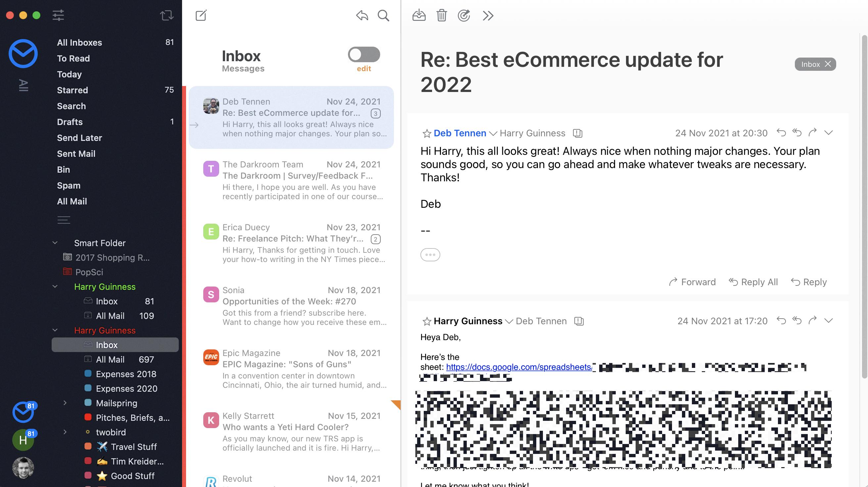Select the Starred emails menu item
The height and width of the screenshot is (487, 868).
(x=72, y=90)
